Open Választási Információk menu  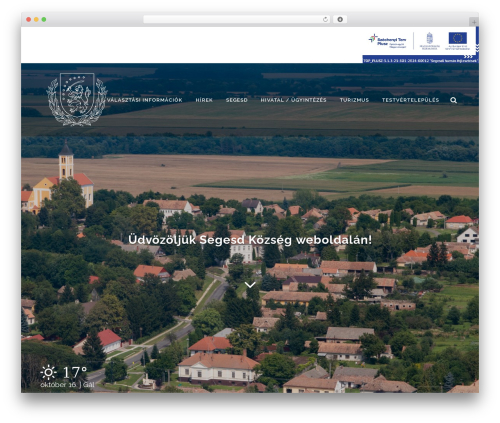click(145, 100)
